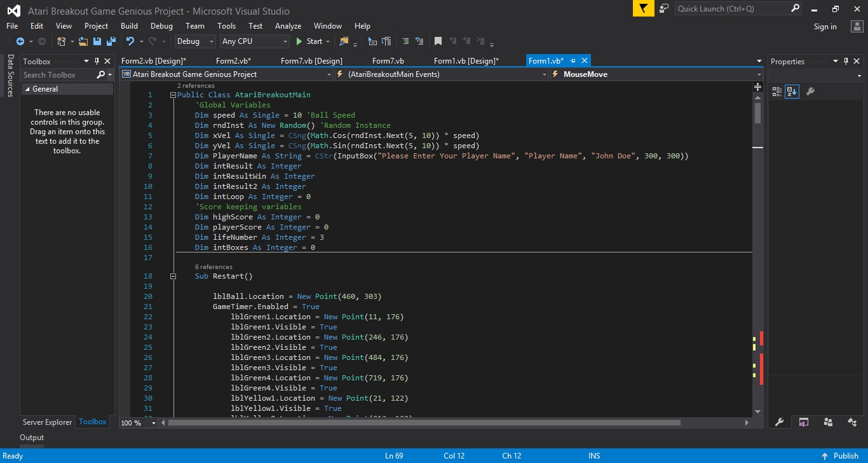Screen dimensions: 868x463
Task: Open the Data Sources side tab
Action: tap(10, 75)
